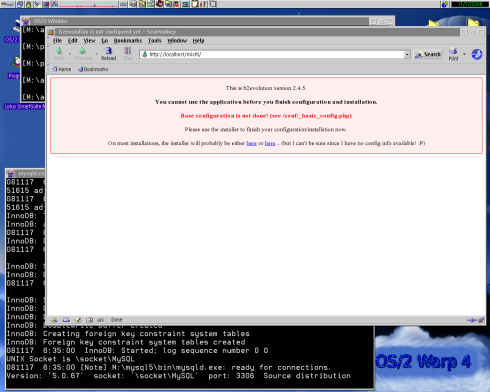
Task: Click the shutdown icon in WarpCenter
Action: (x=46, y=4)
